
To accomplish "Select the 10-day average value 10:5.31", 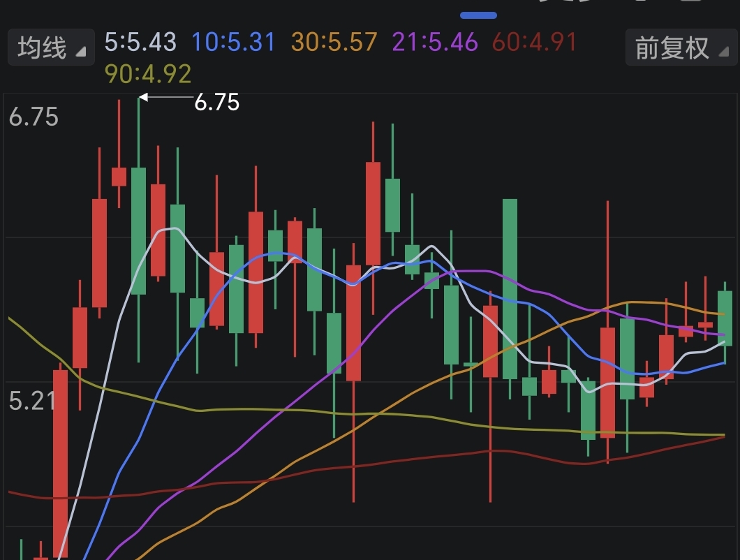I will 233,42.
